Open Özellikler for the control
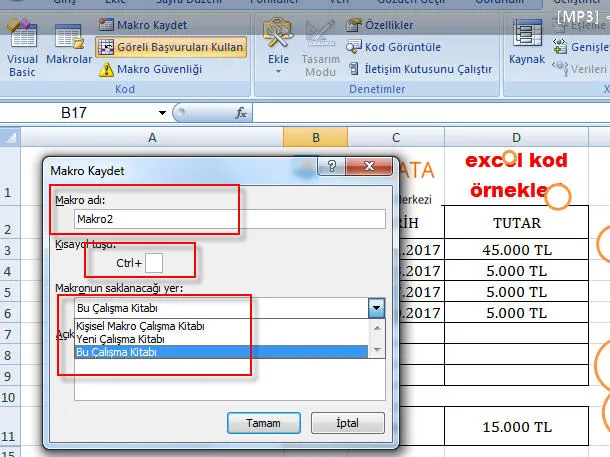The image size is (610, 457). coord(383,23)
